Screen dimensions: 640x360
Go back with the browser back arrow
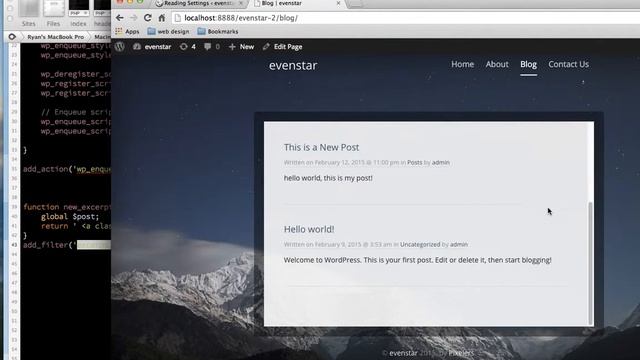click(119, 18)
